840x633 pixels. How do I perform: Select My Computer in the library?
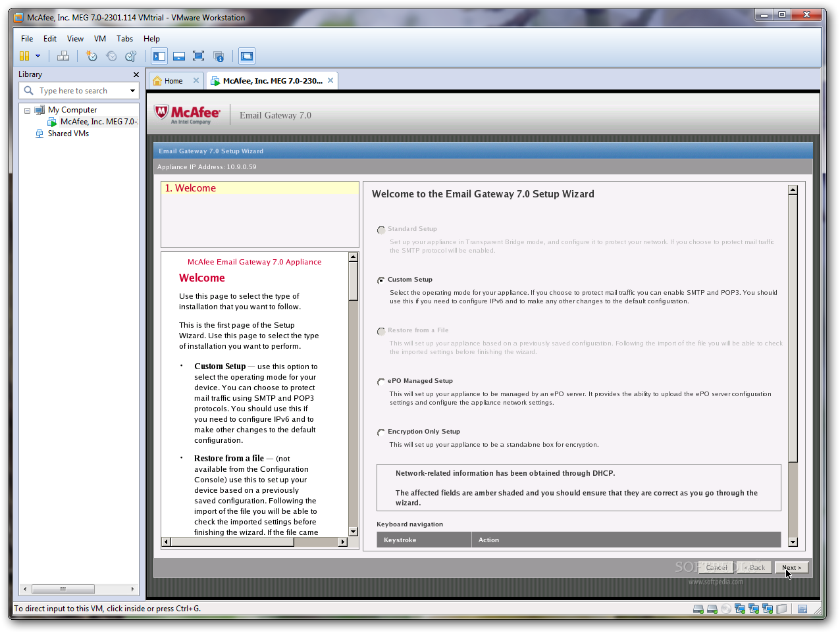(x=72, y=110)
